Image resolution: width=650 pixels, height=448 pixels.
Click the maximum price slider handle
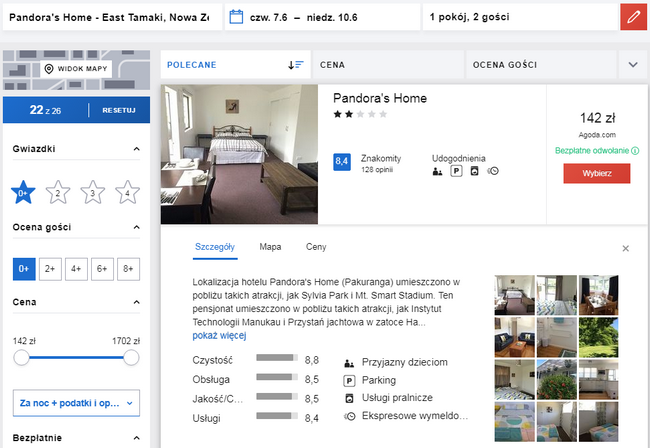pos(131,357)
